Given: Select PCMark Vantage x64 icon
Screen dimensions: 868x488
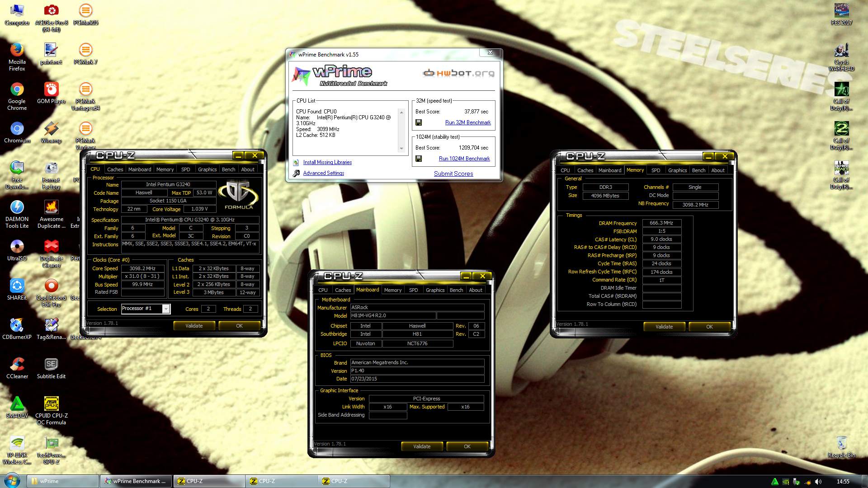Looking at the screenshot, I should coord(85,97).
